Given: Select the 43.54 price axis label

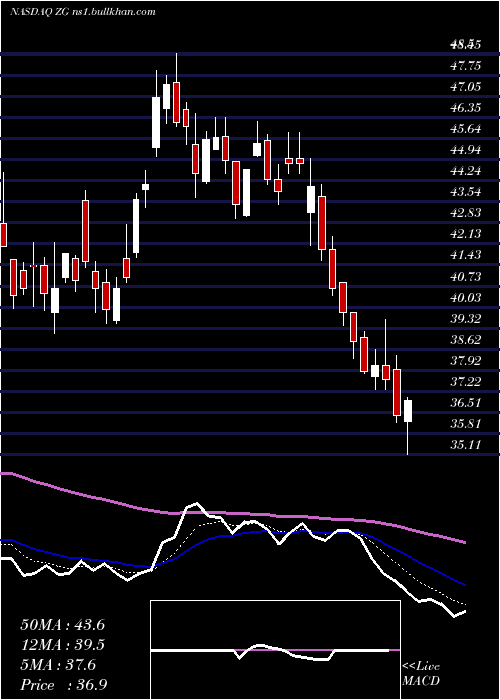Looking at the screenshot, I should pos(465,192).
